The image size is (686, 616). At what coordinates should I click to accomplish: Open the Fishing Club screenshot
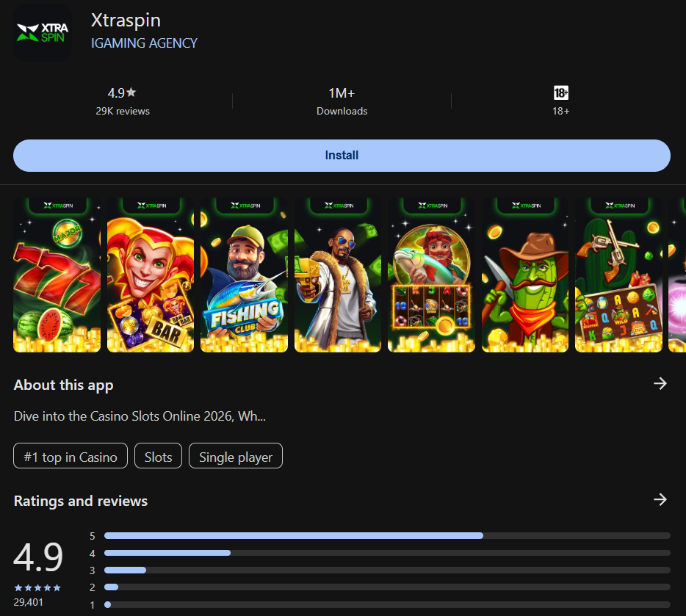click(244, 275)
